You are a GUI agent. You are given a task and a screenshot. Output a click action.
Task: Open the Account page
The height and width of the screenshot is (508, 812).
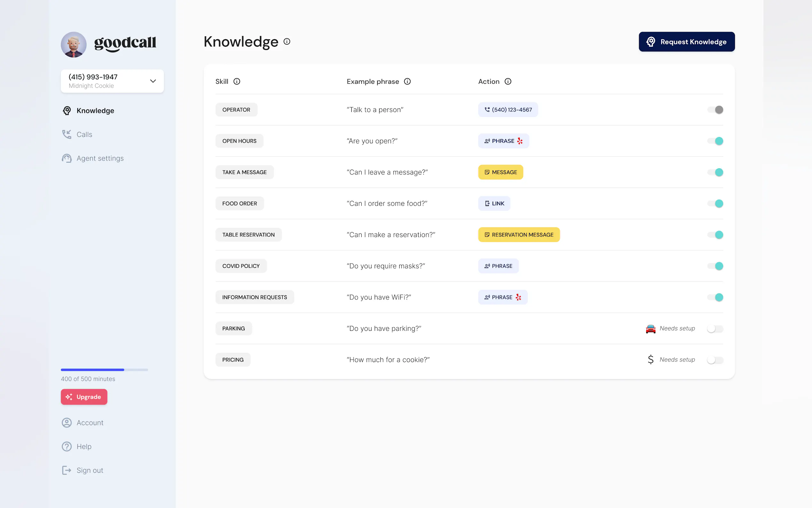(x=90, y=423)
